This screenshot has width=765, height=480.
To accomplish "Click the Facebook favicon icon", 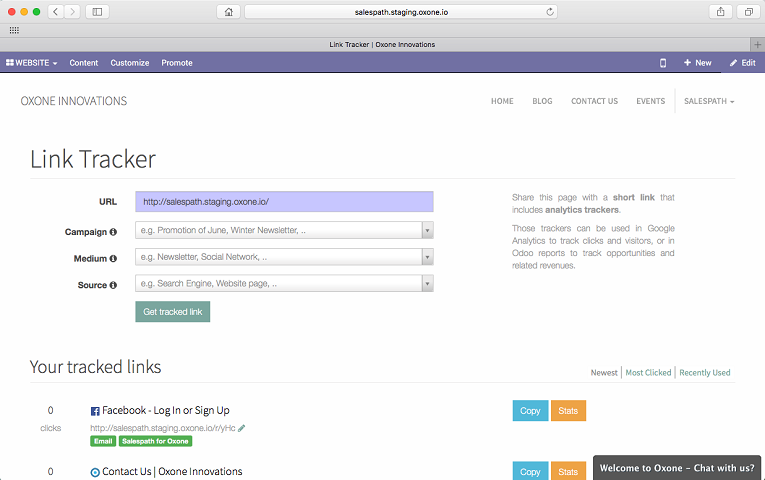I will coord(95,411).
